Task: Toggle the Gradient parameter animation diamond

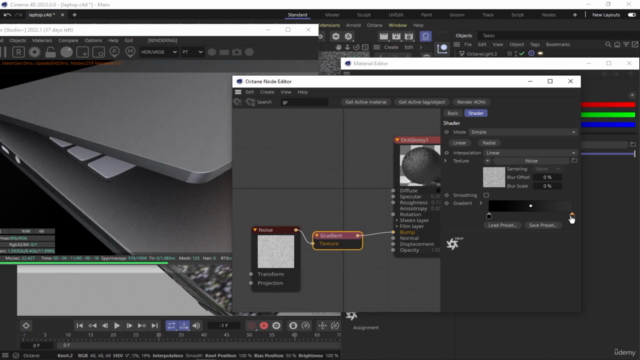Action: click(446, 203)
